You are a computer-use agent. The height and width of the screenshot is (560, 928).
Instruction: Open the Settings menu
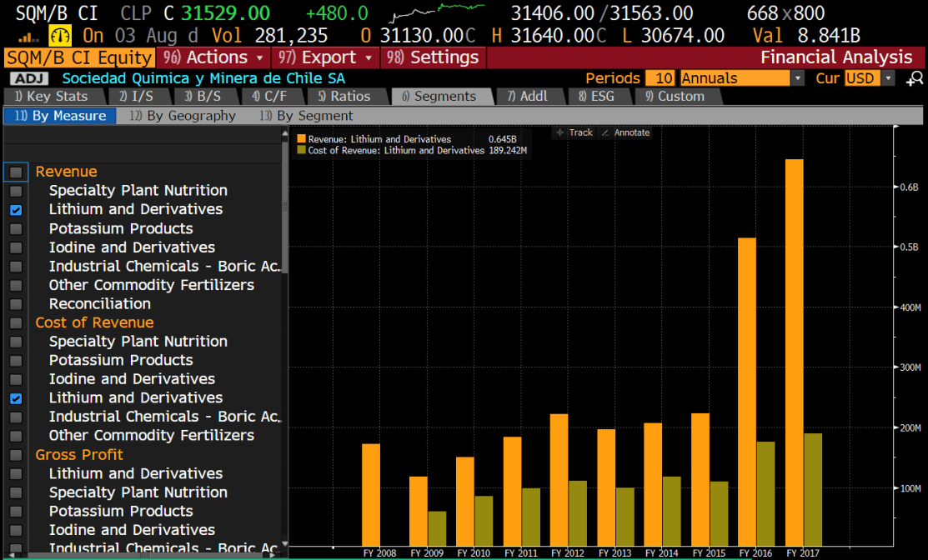click(434, 57)
